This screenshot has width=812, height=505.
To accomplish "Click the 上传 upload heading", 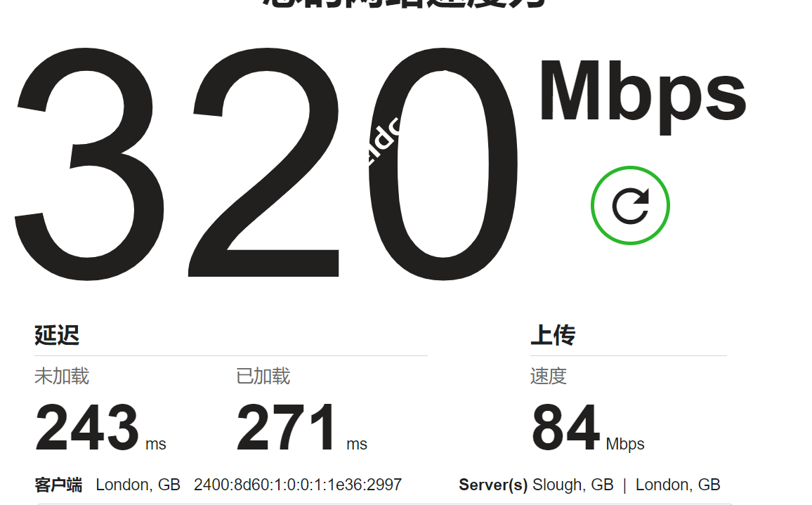I will [553, 335].
